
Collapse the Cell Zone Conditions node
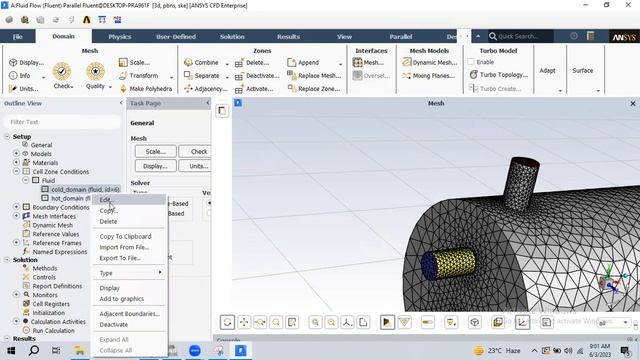pos(16,171)
